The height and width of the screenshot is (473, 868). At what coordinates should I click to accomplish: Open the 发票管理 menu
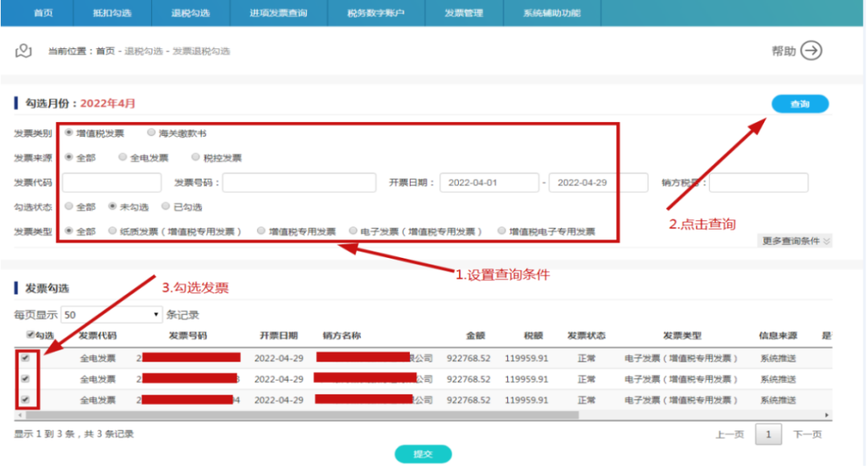(x=464, y=13)
